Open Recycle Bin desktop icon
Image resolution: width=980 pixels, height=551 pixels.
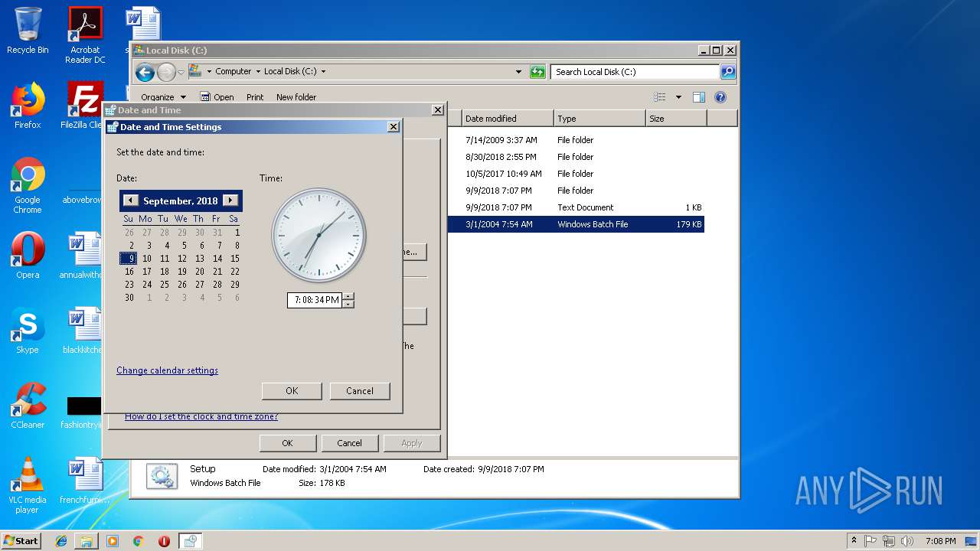click(x=28, y=31)
